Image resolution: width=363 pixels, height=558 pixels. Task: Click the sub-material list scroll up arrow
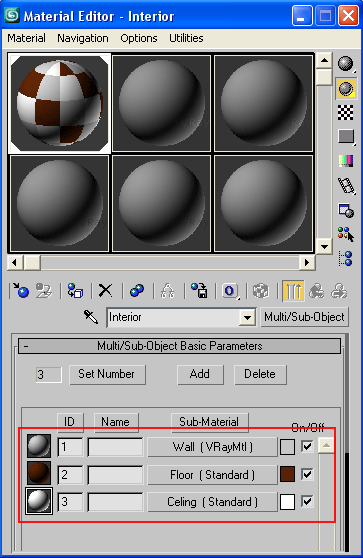(x=326, y=445)
